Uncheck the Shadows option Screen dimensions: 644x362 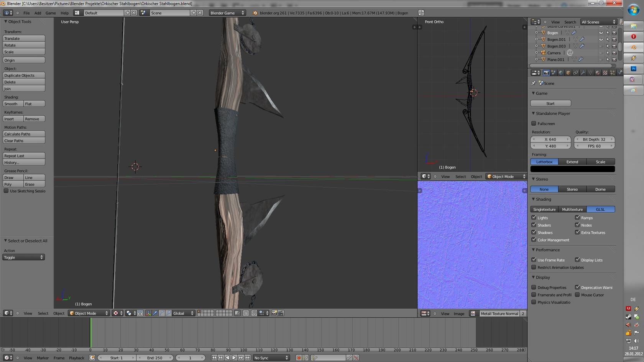(534, 233)
